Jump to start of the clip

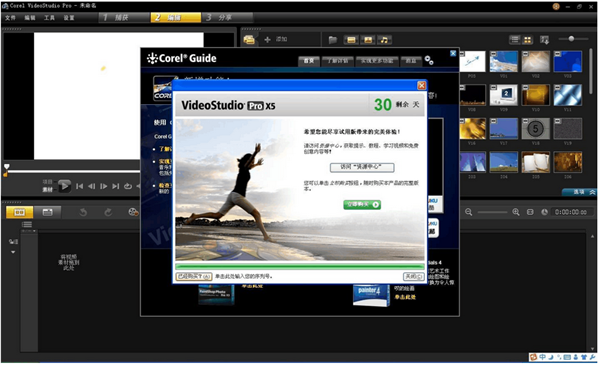[80, 186]
